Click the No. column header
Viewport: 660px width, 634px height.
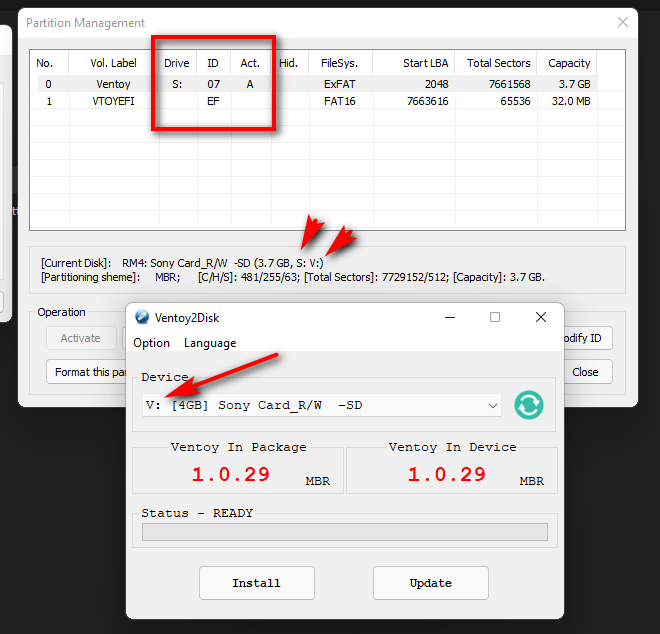tap(45, 63)
